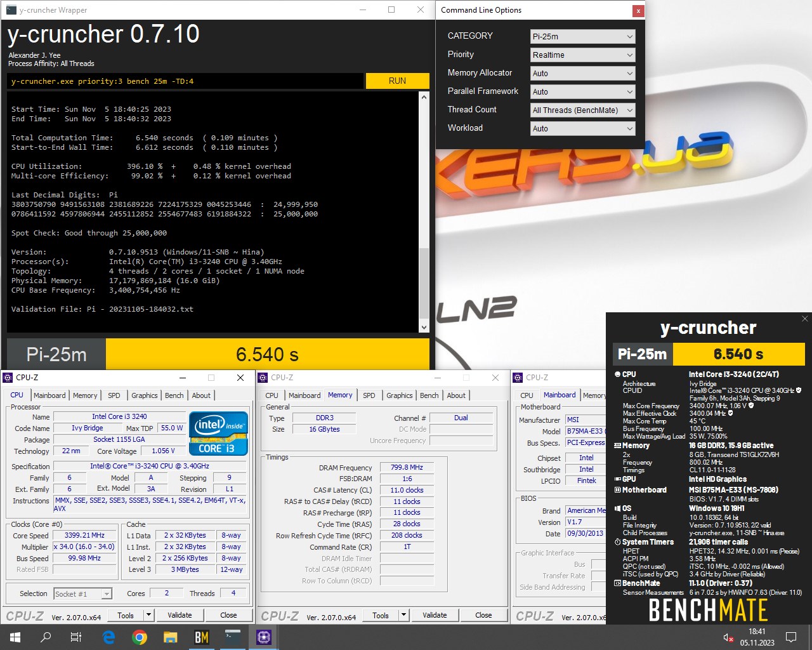Open the Windows Start menu

(15, 637)
